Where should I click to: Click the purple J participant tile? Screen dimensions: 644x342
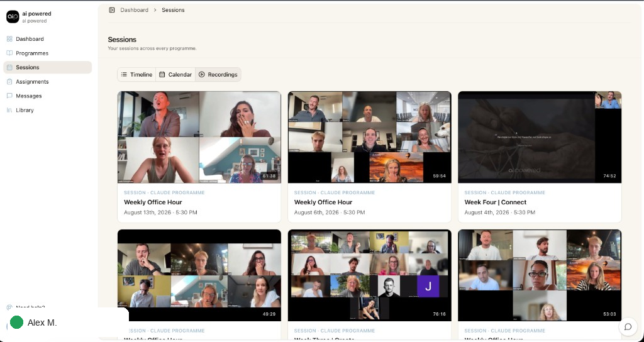[428, 286]
